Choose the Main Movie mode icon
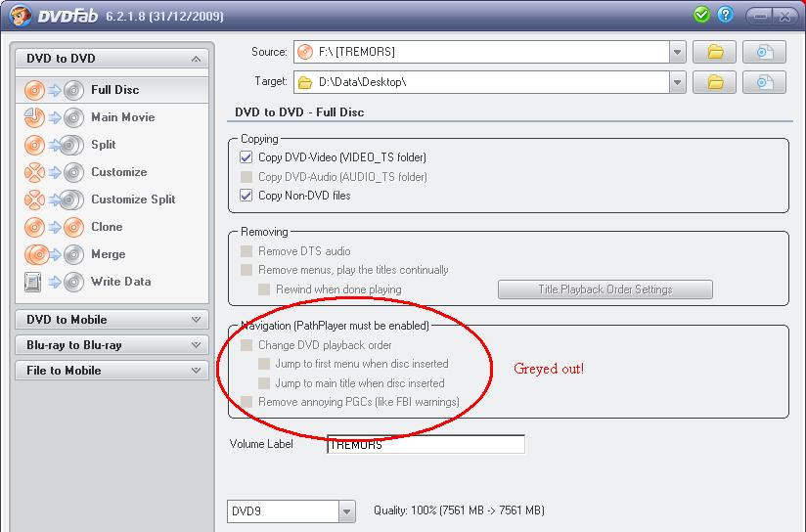This screenshot has height=532, width=806. [x=54, y=117]
